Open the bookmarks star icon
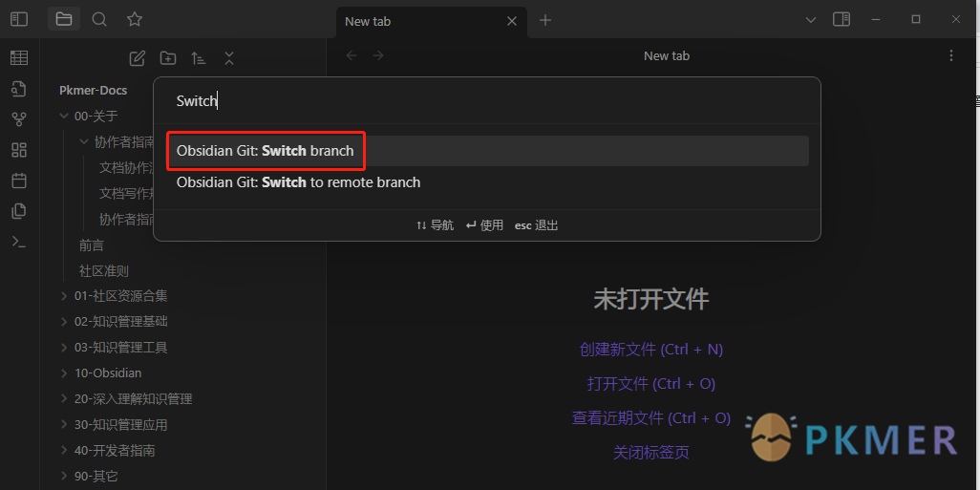The image size is (980, 490). 135,19
